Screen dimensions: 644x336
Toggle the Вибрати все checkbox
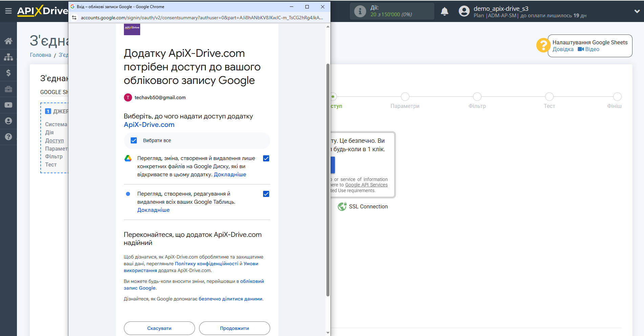point(134,140)
